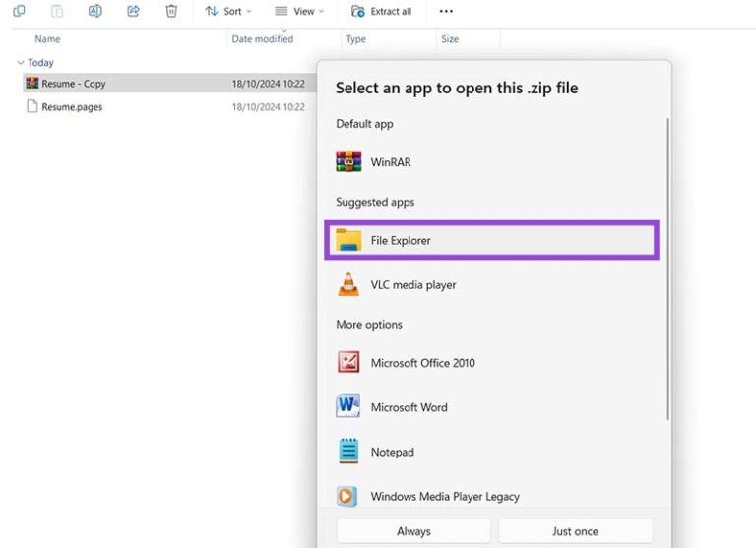Screen dimensions: 756x548
Task: Click the Windows Media Player icon
Action: [x=347, y=496]
